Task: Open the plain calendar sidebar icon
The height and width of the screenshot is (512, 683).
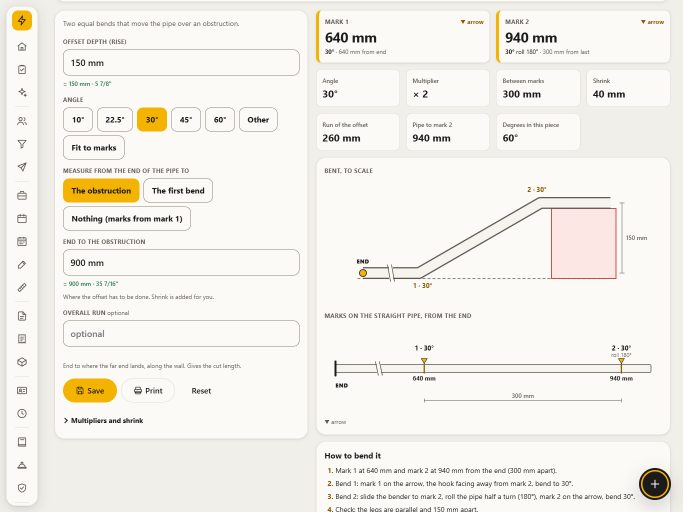Action: 22,218
